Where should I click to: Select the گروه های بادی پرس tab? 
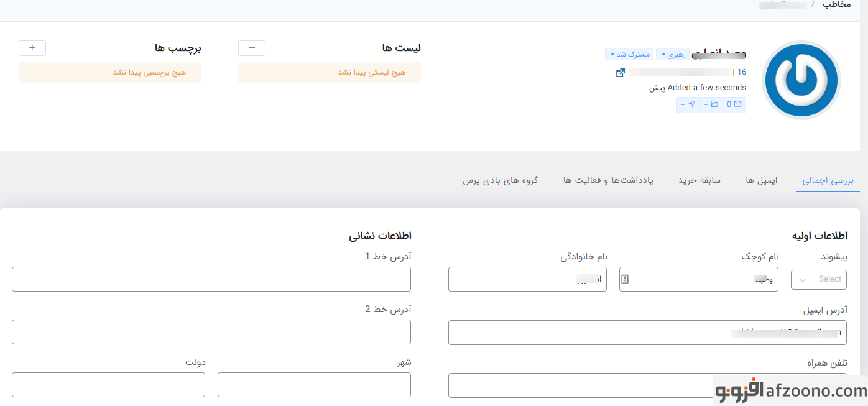501,180
